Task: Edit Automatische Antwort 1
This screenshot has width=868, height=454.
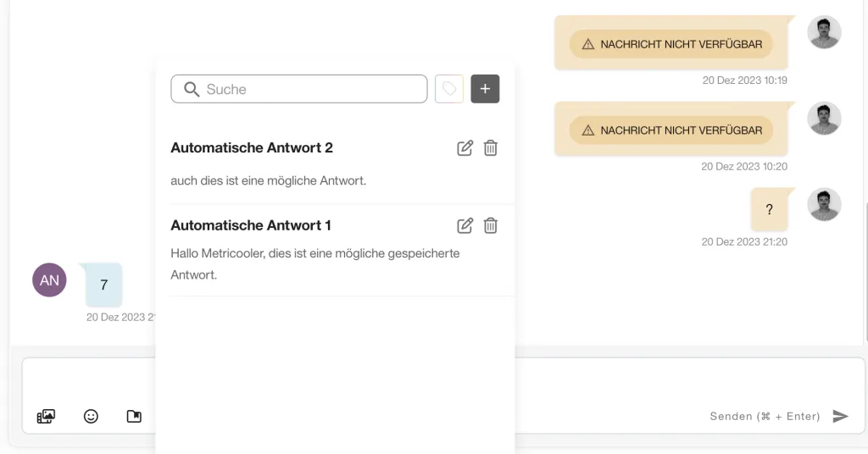Action: [465, 225]
